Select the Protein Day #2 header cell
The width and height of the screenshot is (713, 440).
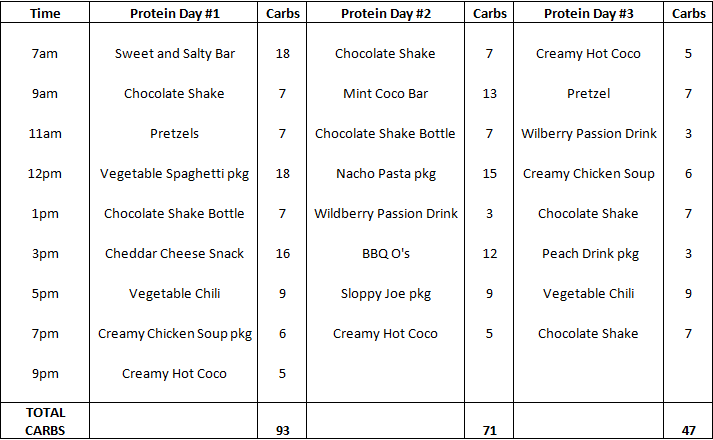(x=385, y=13)
